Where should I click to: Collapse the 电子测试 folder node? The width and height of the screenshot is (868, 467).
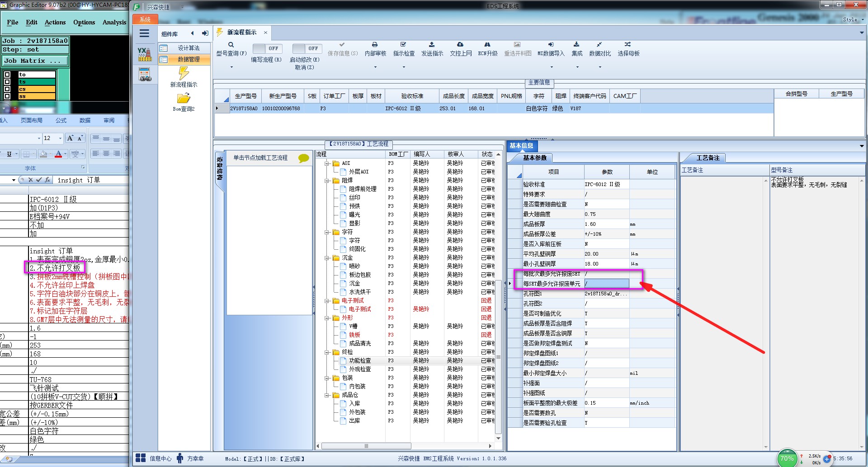pos(327,301)
